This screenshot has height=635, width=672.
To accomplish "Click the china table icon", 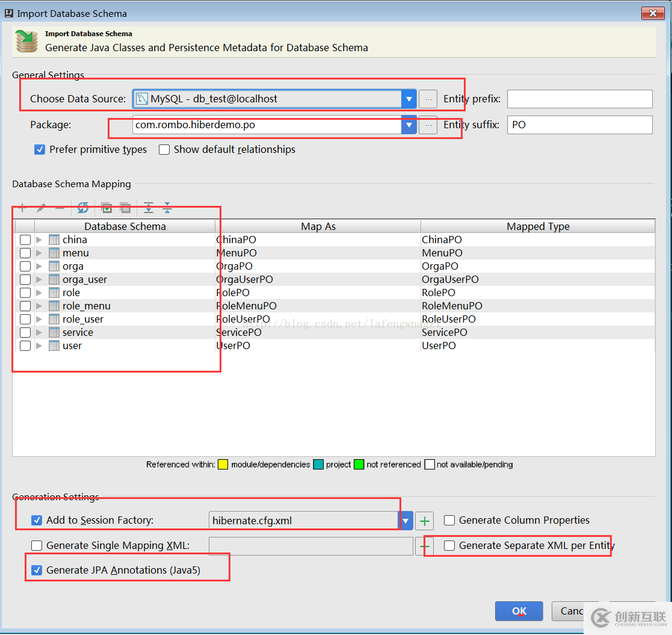I will click(54, 240).
